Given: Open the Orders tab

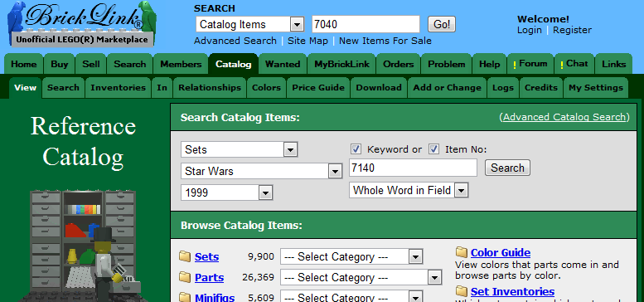Looking at the screenshot, I should 398,64.
